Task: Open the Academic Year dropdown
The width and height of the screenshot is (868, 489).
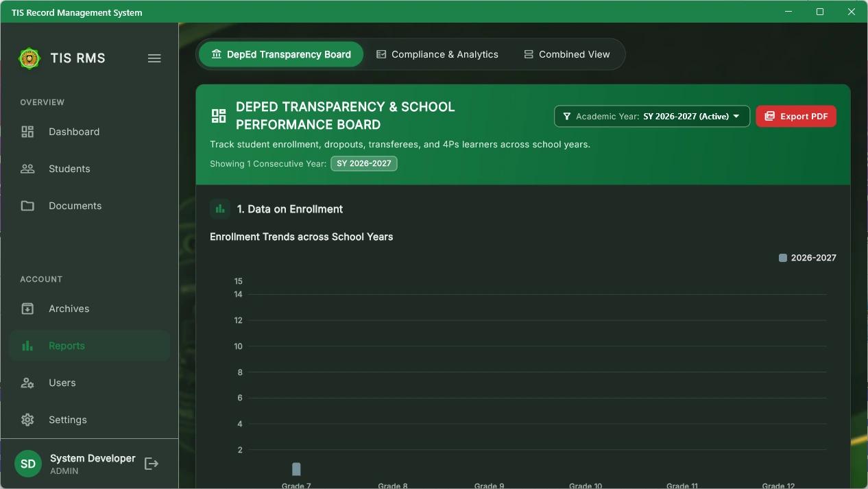Action: [652, 117]
